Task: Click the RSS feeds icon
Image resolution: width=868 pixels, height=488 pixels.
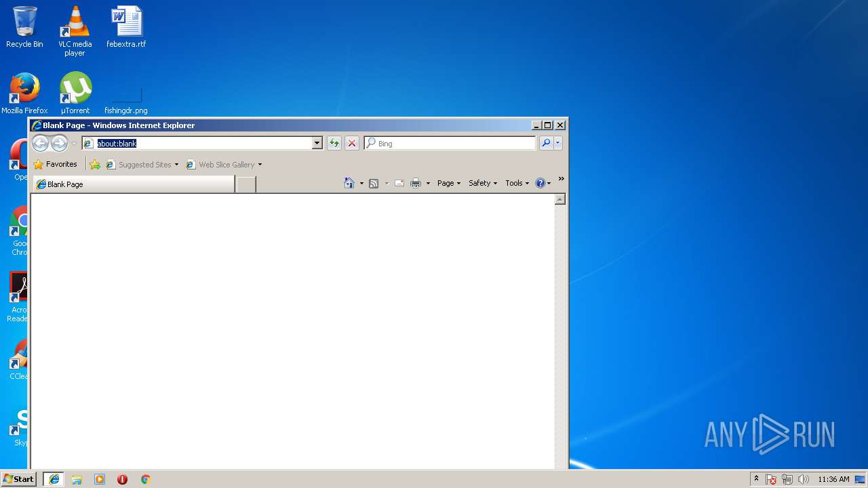Action: pos(374,183)
